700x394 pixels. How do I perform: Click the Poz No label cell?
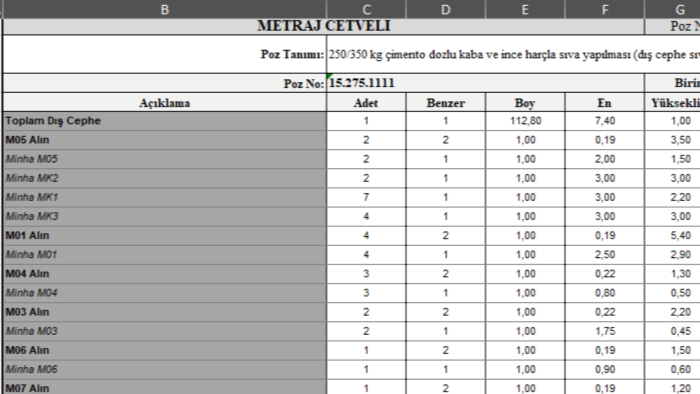coord(165,83)
